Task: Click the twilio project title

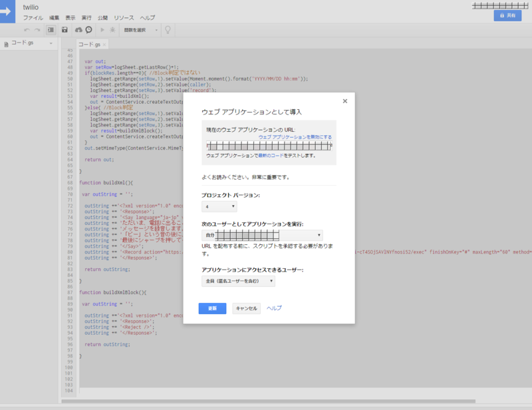Action: [x=31, y=7]
